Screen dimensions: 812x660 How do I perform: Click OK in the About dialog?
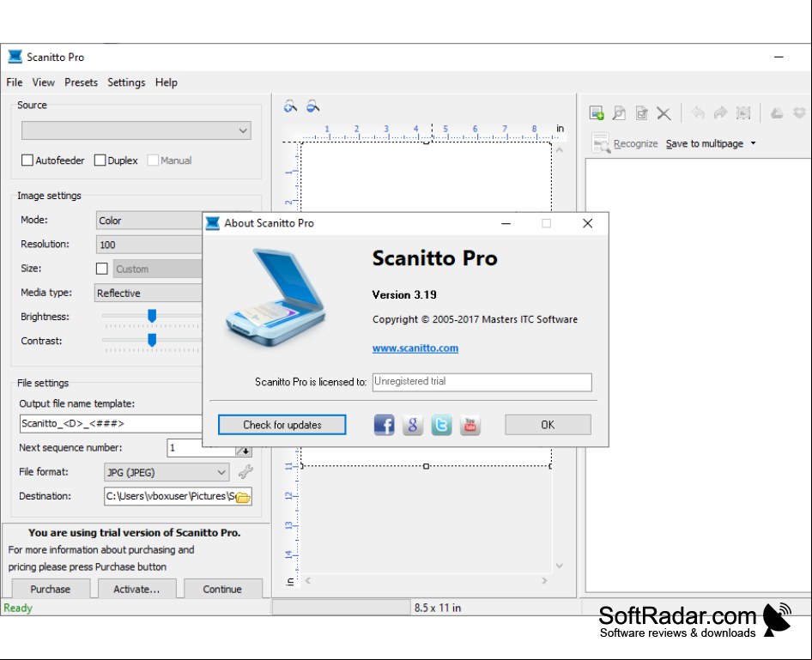(548, 425)
